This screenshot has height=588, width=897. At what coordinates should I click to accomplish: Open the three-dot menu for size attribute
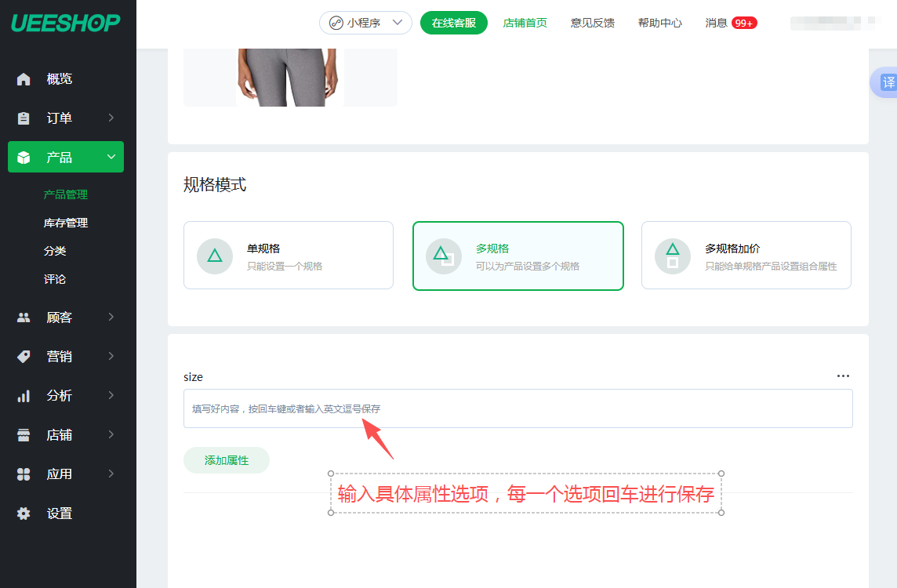[x=843, y=376]
